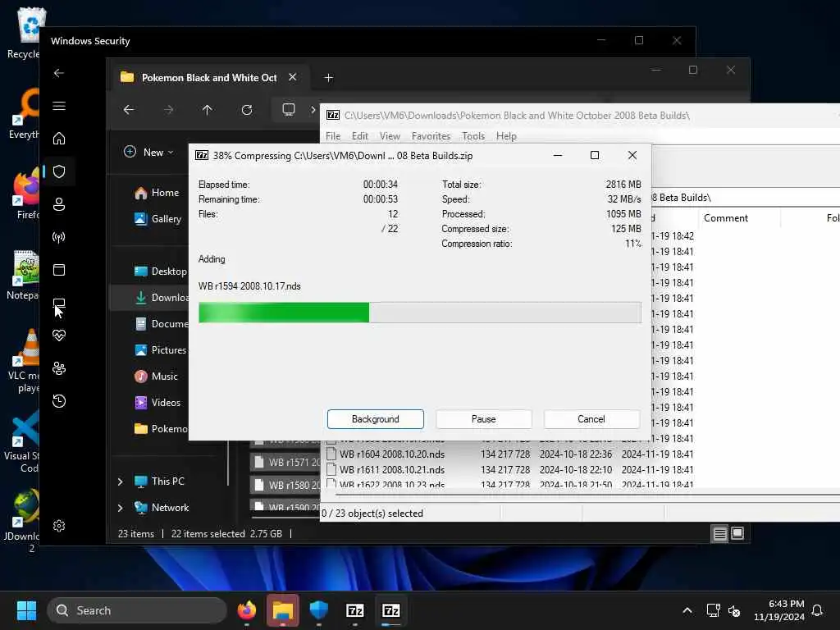Select WB r1611 2008.10.21.nds in 7-Zip
The width and height of the screenshot is (840, 630).
pos(391,470)
